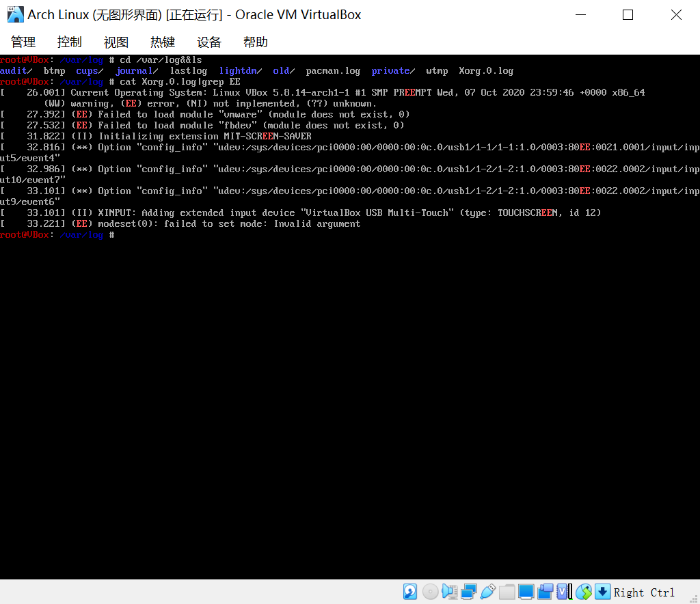Click the keyboard input down-arrow icon

[x=603, y=591]
